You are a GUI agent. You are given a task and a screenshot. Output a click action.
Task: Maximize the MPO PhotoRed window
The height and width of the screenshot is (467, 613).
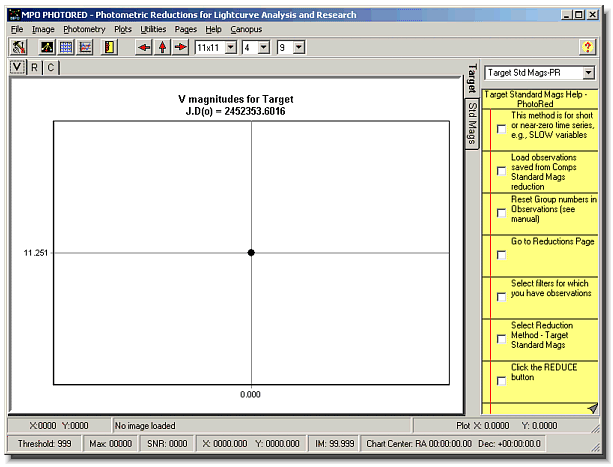pyautogui.click(x=579, y=15)
